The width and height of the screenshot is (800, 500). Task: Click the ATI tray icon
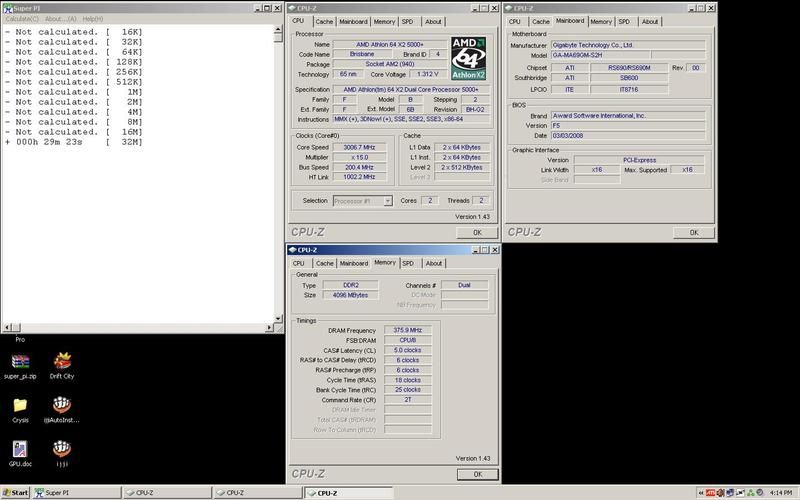(x=711, y=493)
